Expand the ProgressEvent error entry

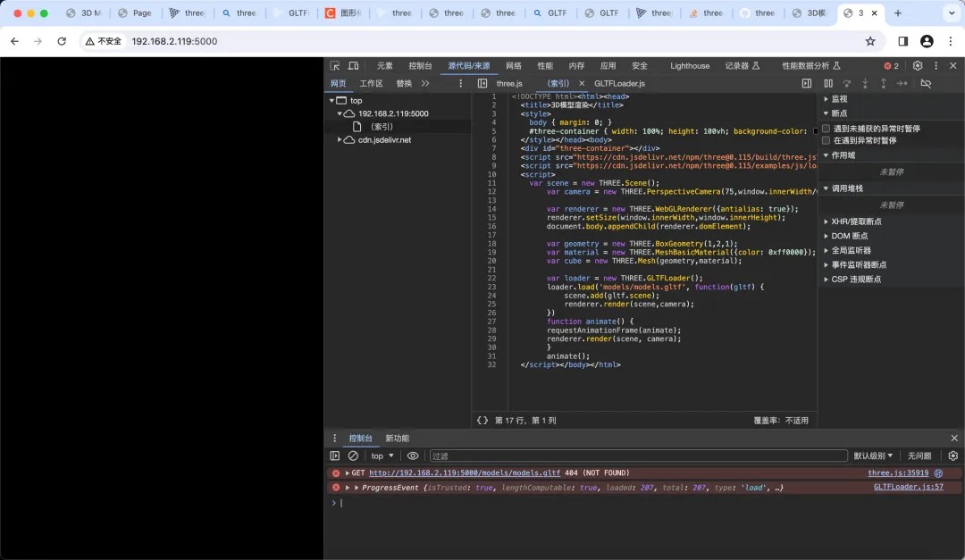tap(348, 488)
